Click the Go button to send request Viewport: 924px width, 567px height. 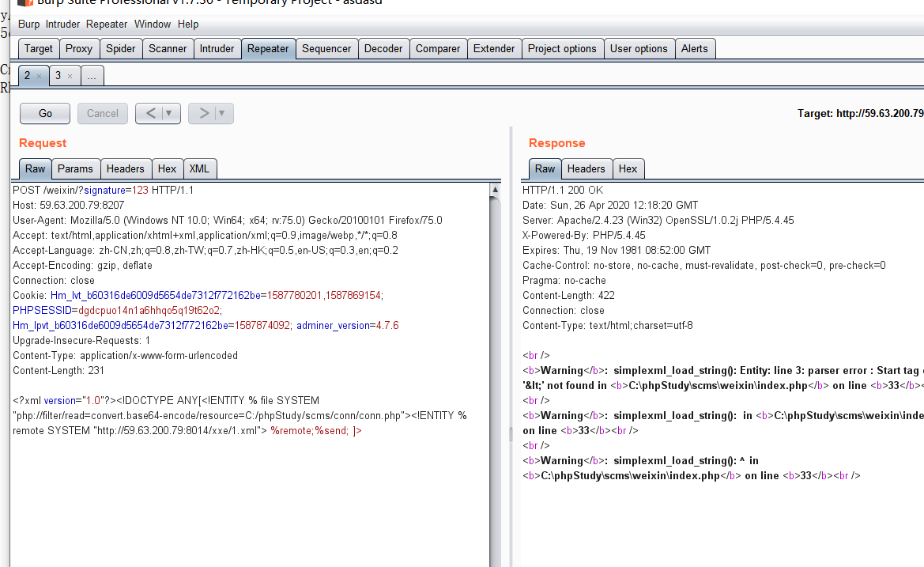(x=45, y=113)
